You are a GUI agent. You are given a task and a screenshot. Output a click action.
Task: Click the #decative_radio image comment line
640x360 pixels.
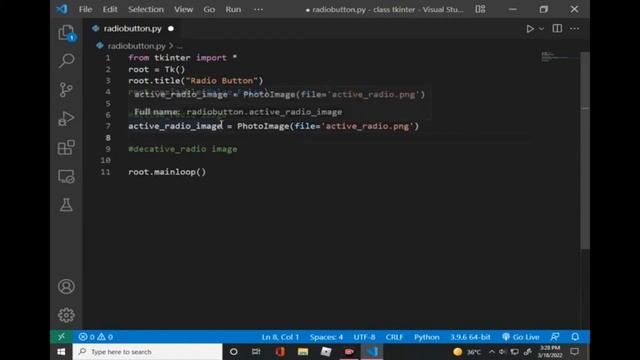click(182, 149)
